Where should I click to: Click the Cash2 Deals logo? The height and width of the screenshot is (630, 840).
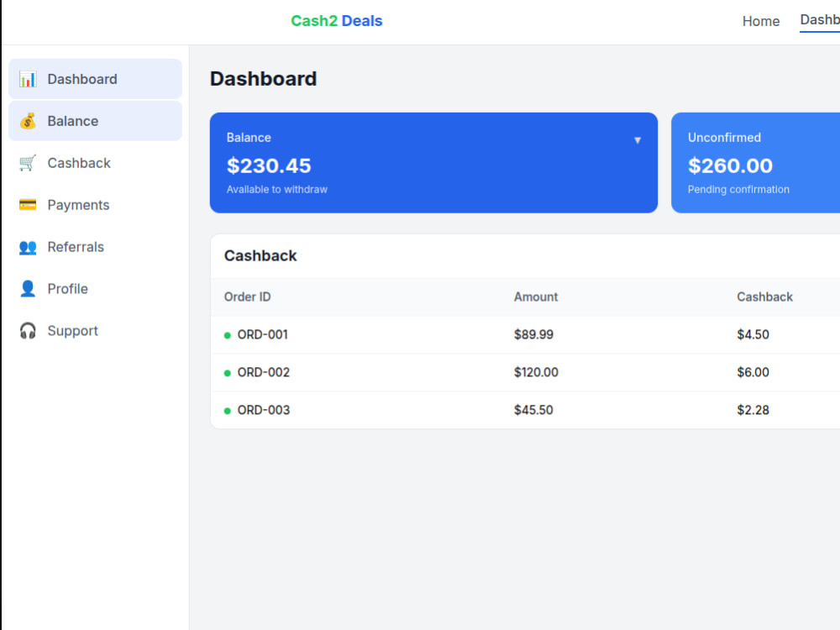[x=337, y=21]
